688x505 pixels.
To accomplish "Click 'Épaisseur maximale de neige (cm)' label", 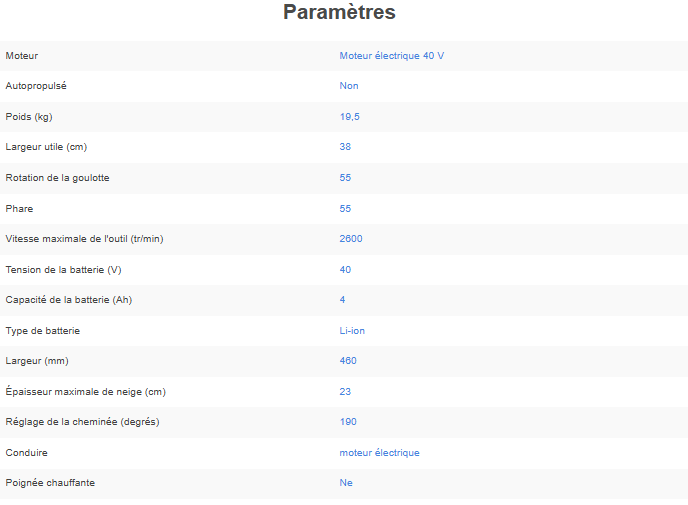I will tap(86, 391).
